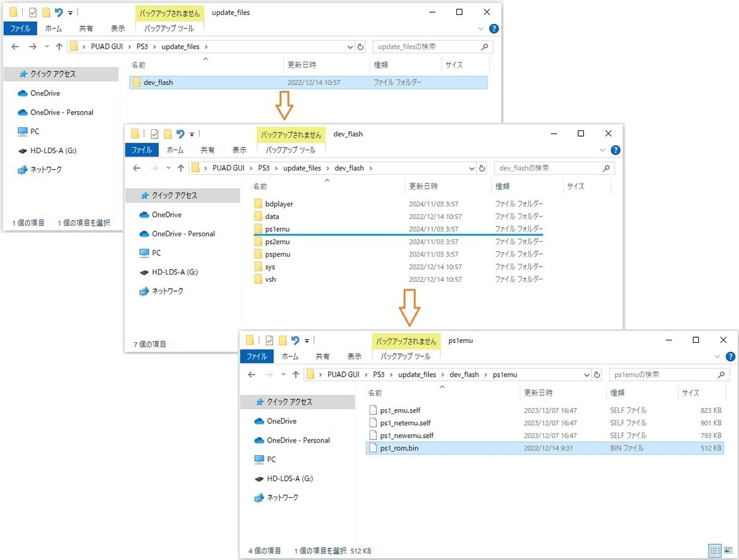This screenshot has height=560, width=739.
Task: Open ホーム tab in ps1emu window
Action: (x=290, y=356)
